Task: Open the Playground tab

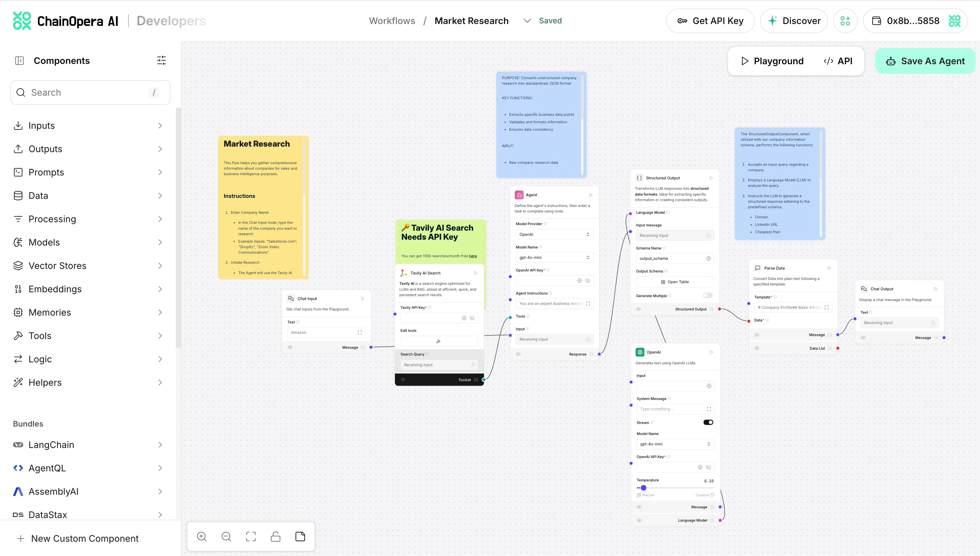Action: pos(772,61)
